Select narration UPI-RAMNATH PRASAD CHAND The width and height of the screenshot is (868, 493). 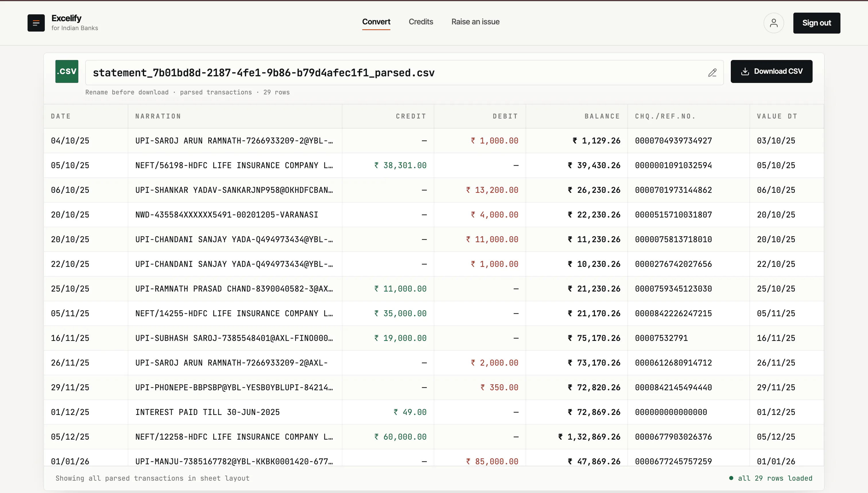click(x=234, y=289)
